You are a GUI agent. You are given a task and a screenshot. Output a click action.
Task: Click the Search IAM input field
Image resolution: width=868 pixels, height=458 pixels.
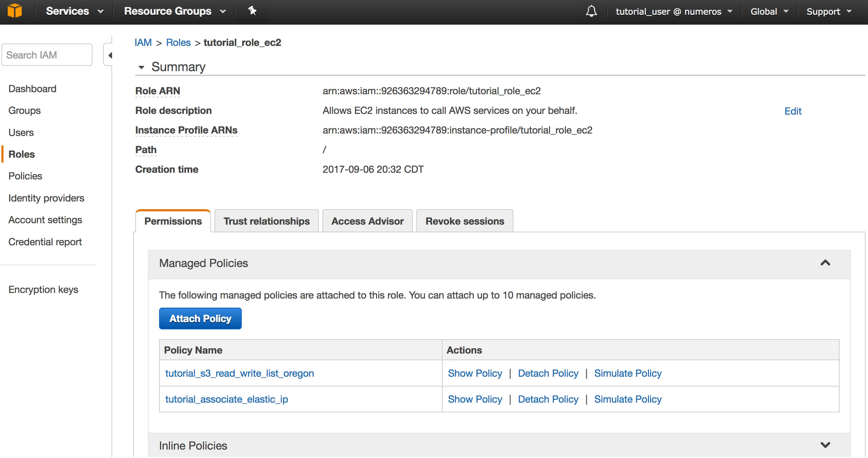[47, 55]
